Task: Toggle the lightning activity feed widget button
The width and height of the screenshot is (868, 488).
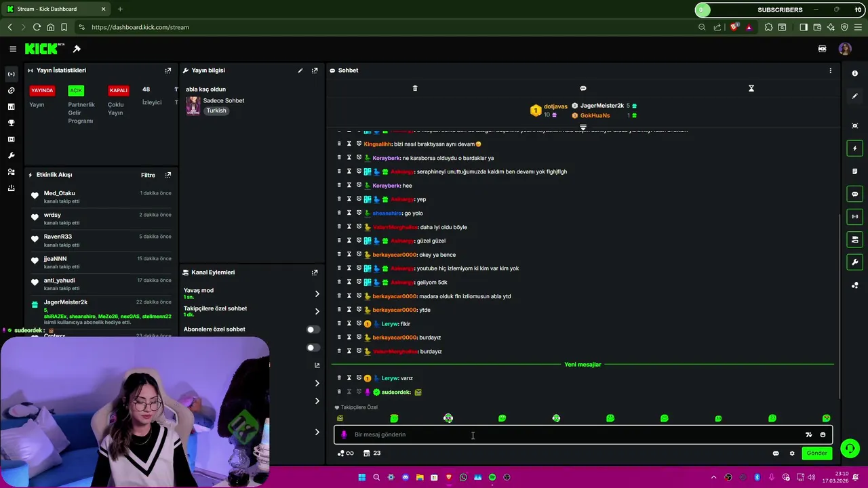Action: [855, 148]
